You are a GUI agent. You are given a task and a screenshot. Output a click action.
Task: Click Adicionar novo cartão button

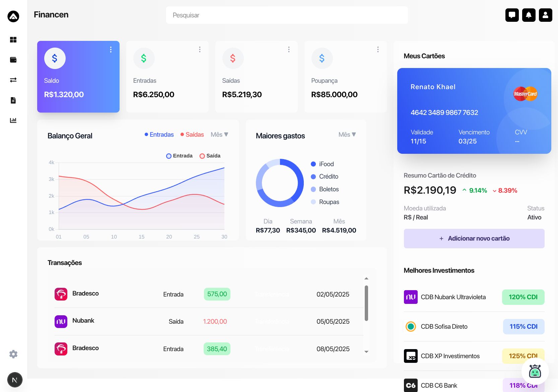coord(474,239)
